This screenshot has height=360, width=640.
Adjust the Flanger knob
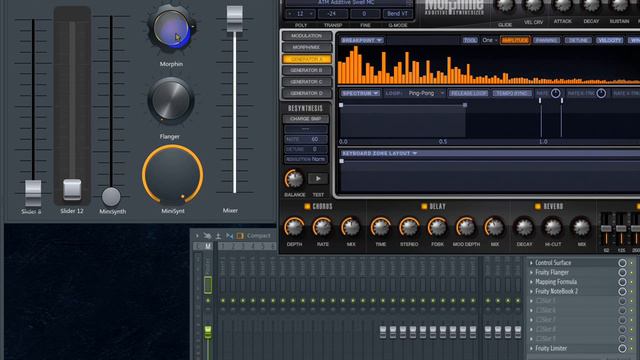pos(171,101)
